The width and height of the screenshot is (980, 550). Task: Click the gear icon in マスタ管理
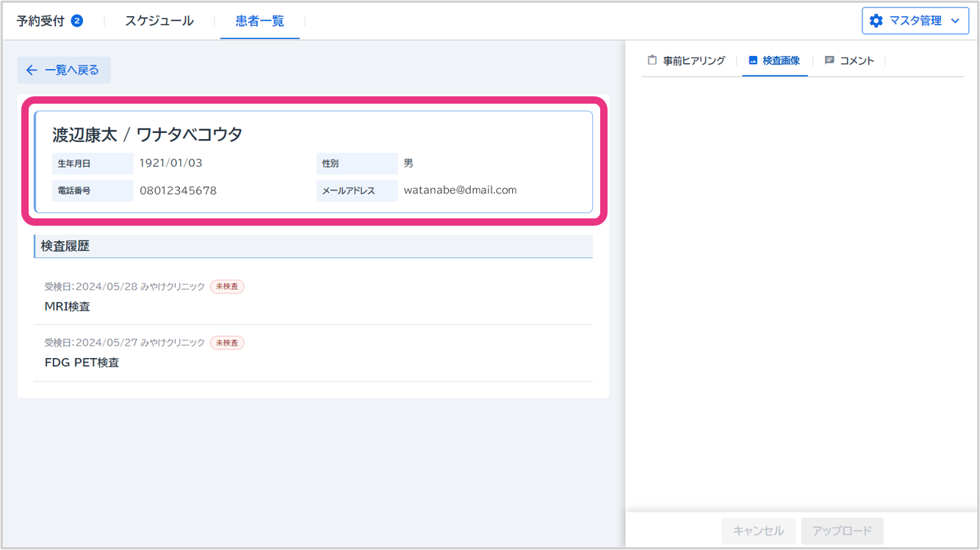coord(876,21)
